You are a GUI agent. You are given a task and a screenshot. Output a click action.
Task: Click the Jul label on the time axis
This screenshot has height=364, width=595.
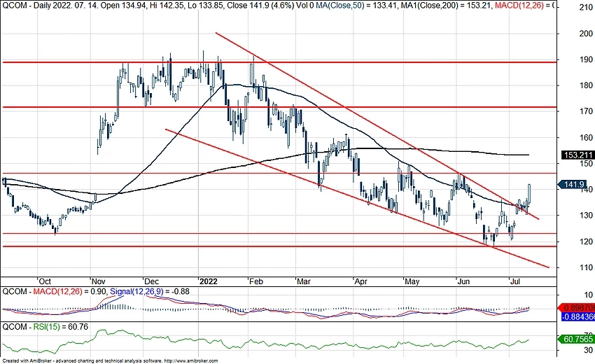click(514, 279)
